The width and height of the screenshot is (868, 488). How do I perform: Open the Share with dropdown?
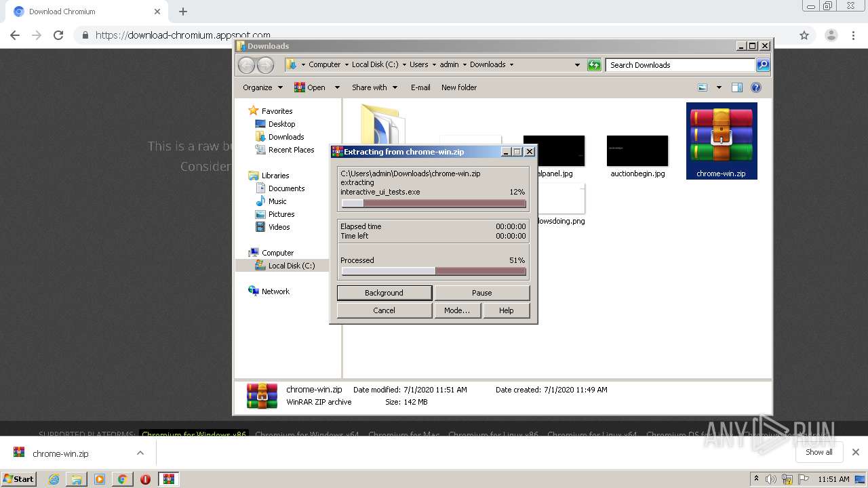pos(374,87)
